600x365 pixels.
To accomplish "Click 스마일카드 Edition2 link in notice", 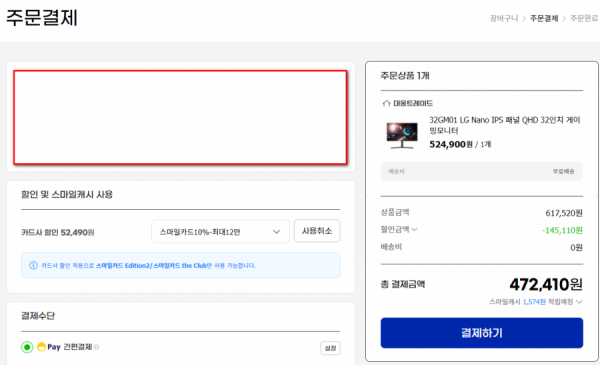I will pyautogui.click(x=123, y=266).
